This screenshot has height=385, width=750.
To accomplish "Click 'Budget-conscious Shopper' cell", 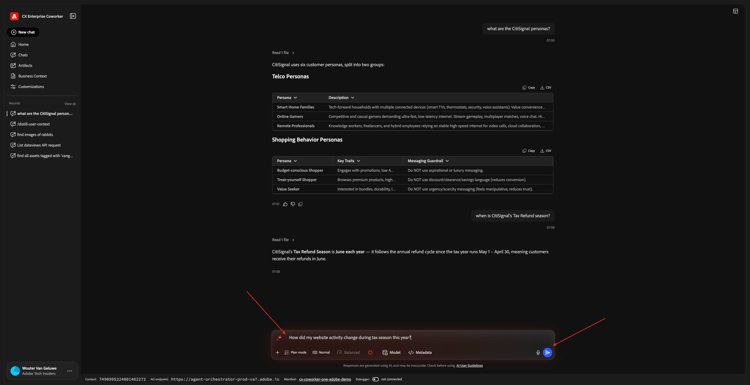I will [300, 170].
